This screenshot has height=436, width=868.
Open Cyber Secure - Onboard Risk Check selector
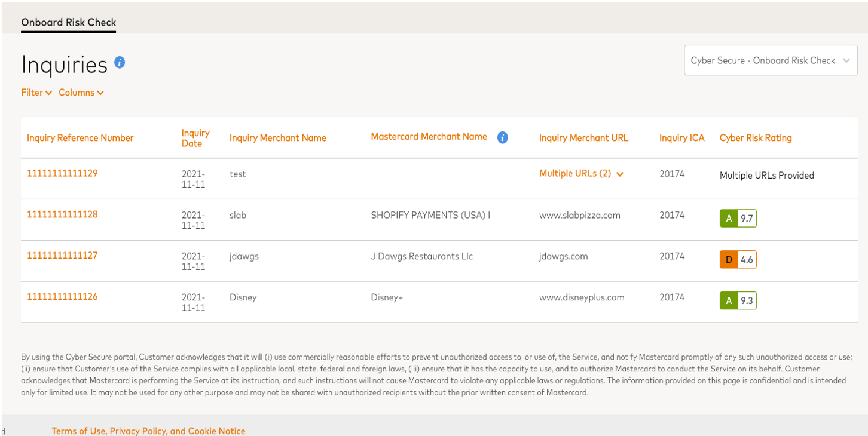(x=770, y=60)
